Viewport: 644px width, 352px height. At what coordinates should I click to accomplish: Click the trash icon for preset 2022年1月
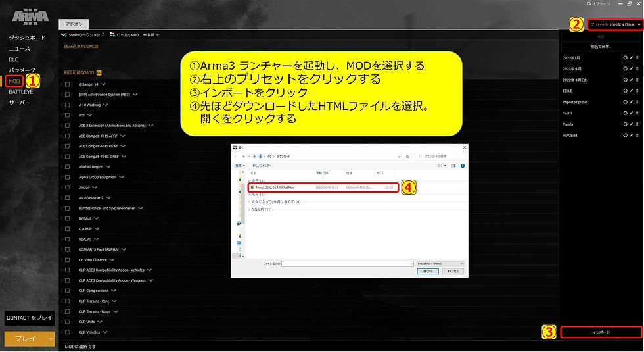pyautogui.click(x=637, y=58)
